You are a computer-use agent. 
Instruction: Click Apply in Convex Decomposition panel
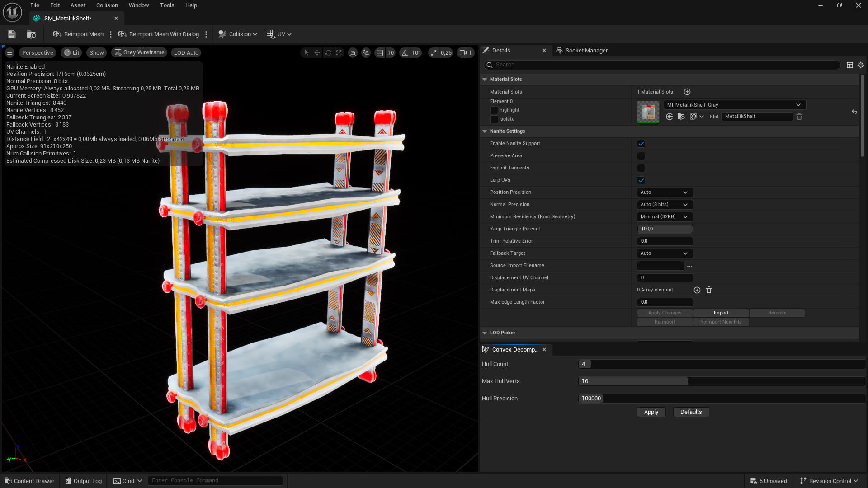click(651, 412)
